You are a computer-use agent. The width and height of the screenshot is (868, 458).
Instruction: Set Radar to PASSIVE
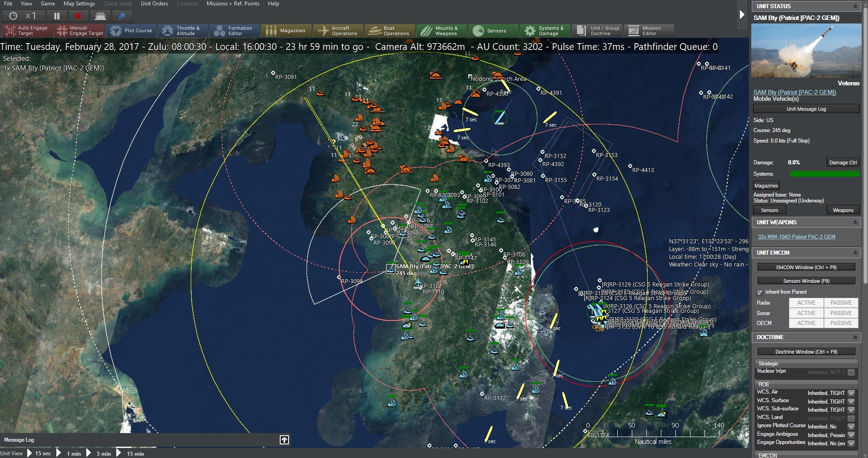point(841,302)
